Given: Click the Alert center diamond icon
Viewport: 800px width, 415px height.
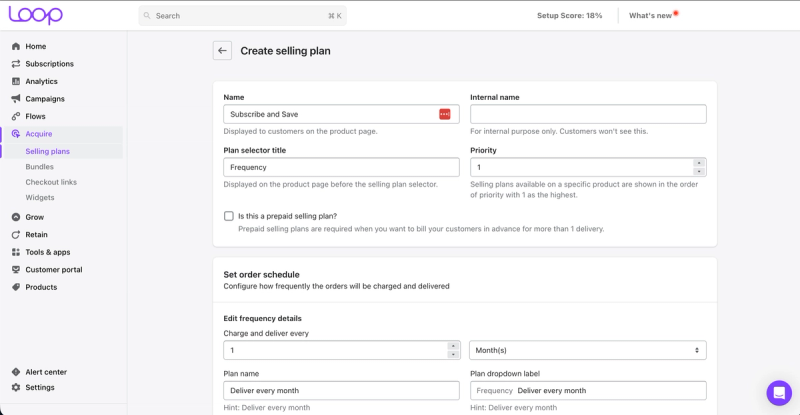Looking at the screenshot, I should pos(16,372).
